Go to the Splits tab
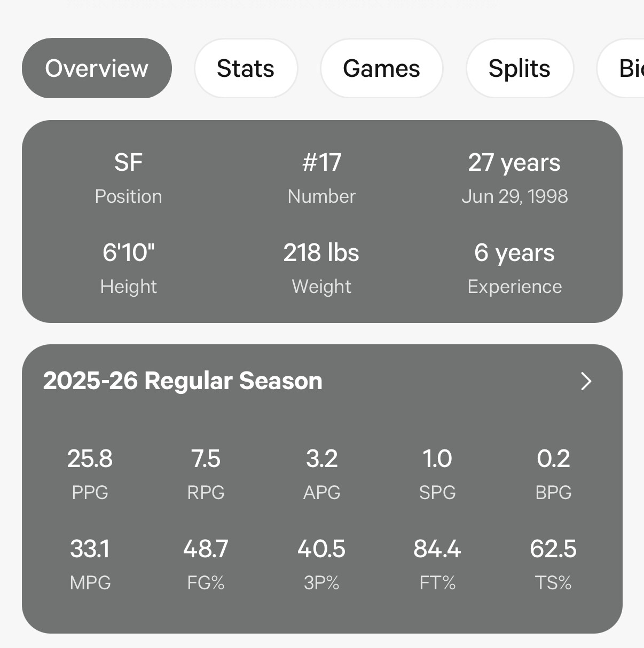Screen dimensions: 644x648 tap(520, 68)
